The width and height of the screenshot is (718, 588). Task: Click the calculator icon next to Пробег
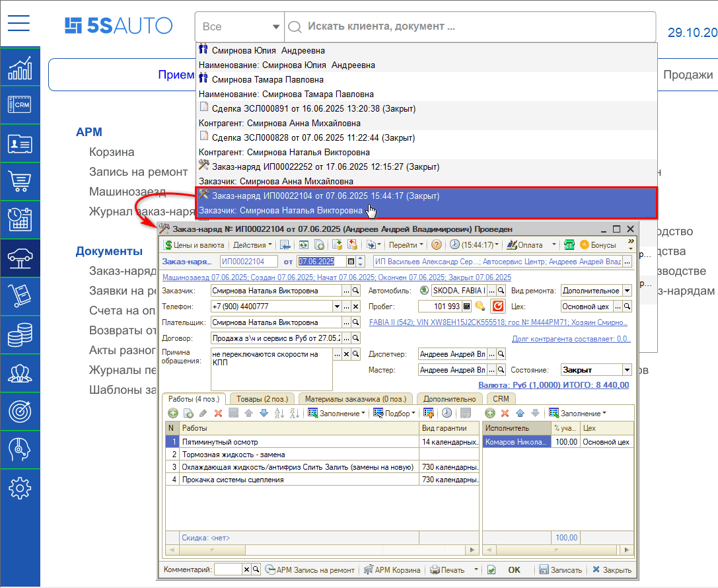467,307
